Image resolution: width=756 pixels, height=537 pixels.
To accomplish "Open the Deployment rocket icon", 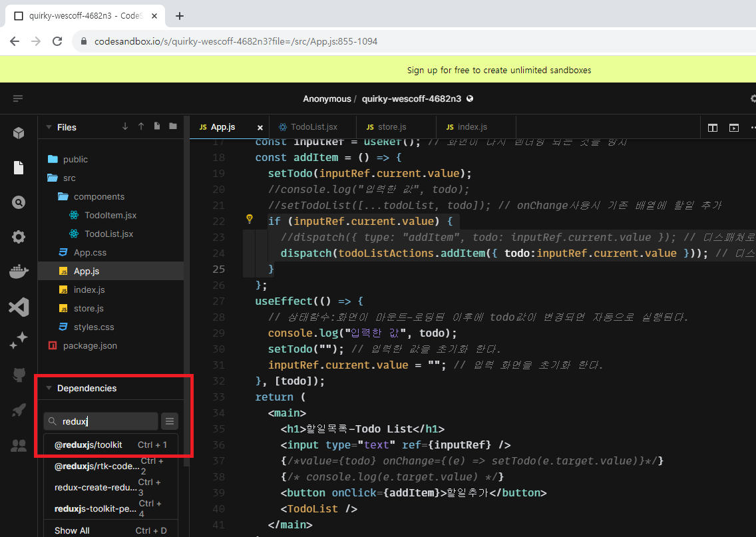I will [19, 410].
